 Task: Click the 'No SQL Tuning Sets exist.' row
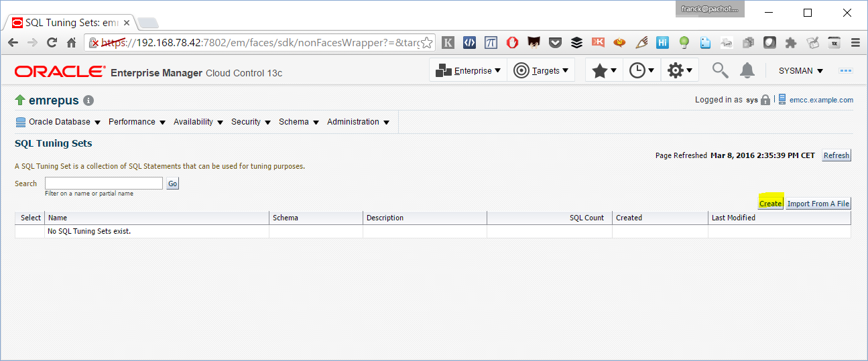coord(433,231)
